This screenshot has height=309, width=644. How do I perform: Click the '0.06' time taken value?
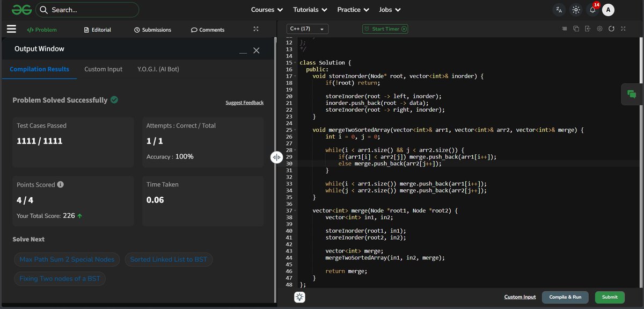(x=155, y=199)
